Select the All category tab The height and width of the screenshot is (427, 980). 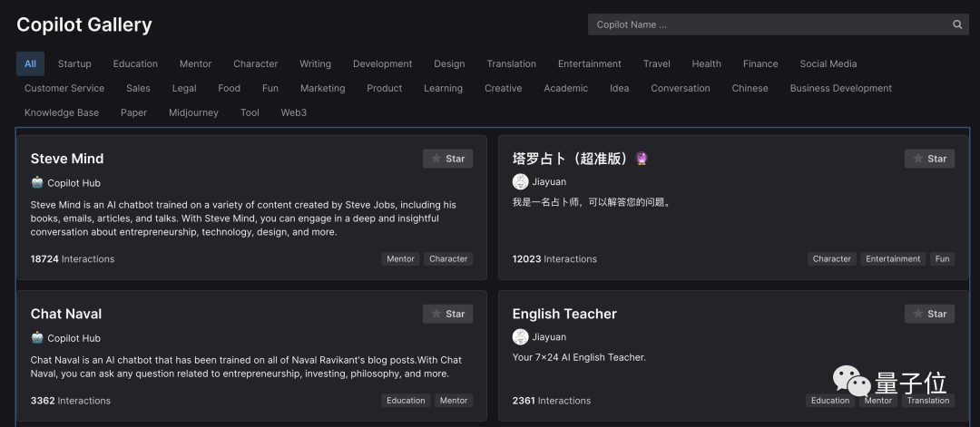30,64
